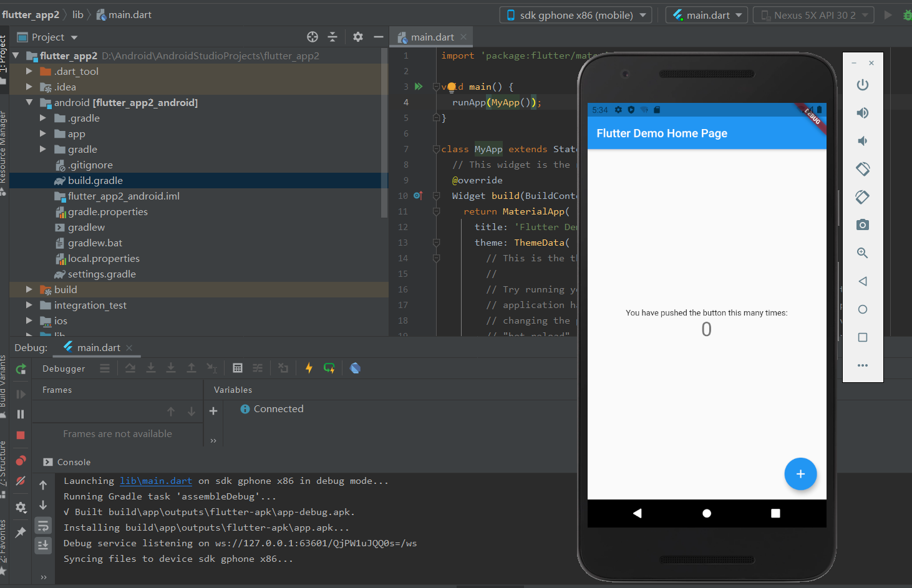Open main.dart run configuration dropdown

(x=707, y=15)
